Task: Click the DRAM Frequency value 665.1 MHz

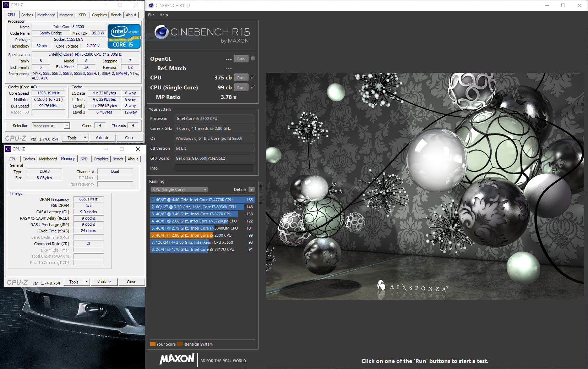Action: pyautogui.click(x=88, y=199)
